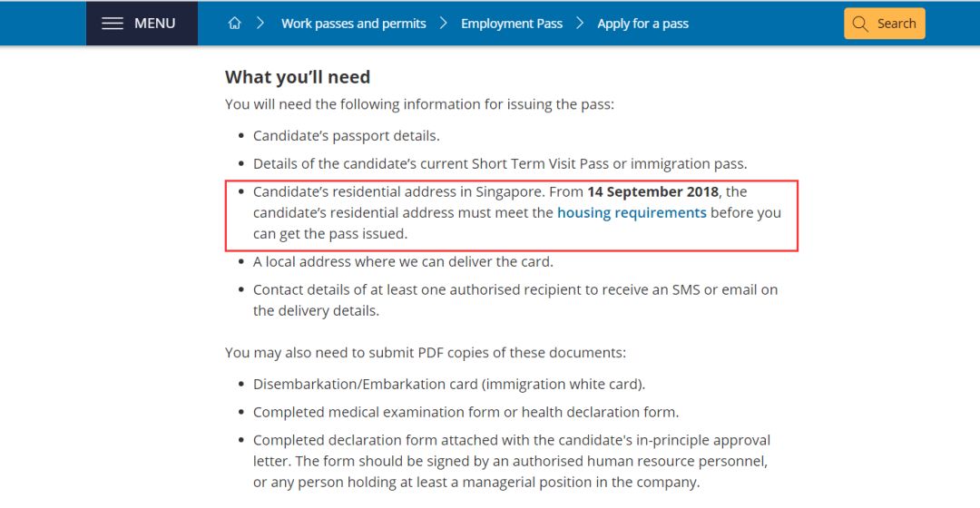This screenshot has height=508, width=980.
Task: Click the bold 14 September 2018 date
Action: tap(652, 191)
